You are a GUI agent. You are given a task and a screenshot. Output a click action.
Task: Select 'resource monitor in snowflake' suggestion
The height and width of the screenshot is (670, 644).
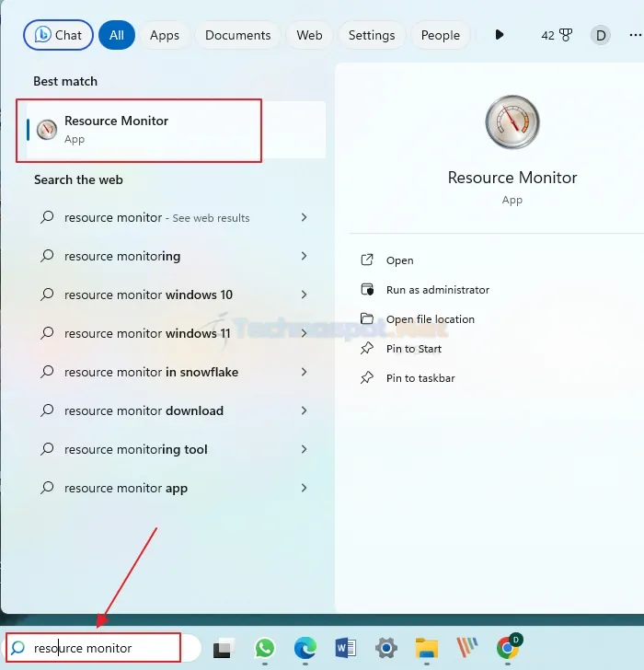174,372
